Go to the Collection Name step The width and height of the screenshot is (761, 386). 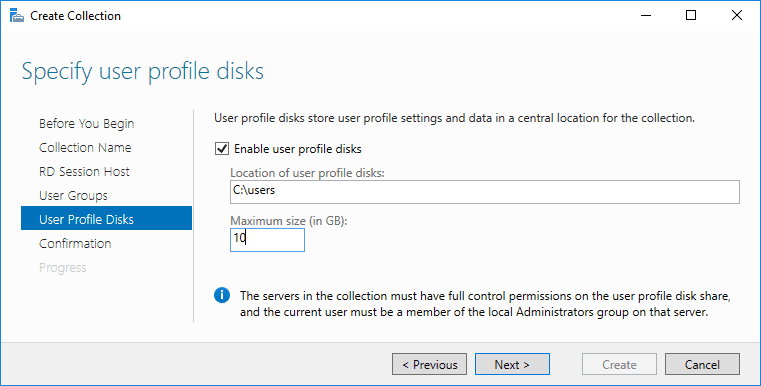point(85,148)
